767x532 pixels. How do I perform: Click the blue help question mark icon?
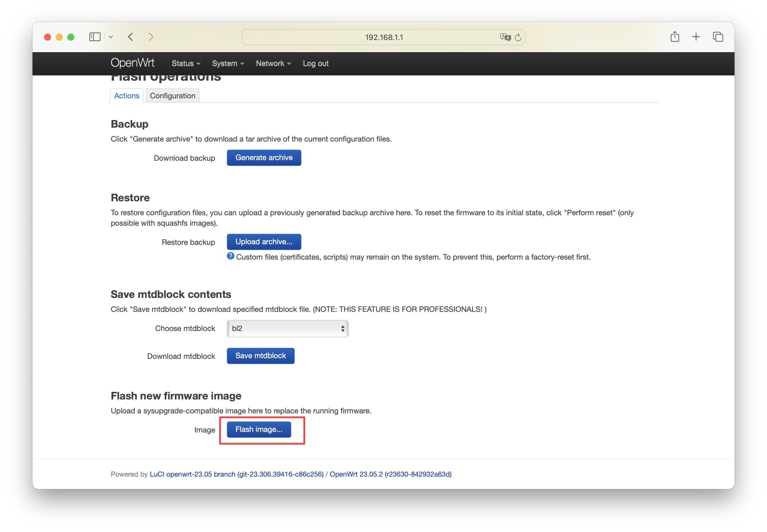(x=230, y=256)
